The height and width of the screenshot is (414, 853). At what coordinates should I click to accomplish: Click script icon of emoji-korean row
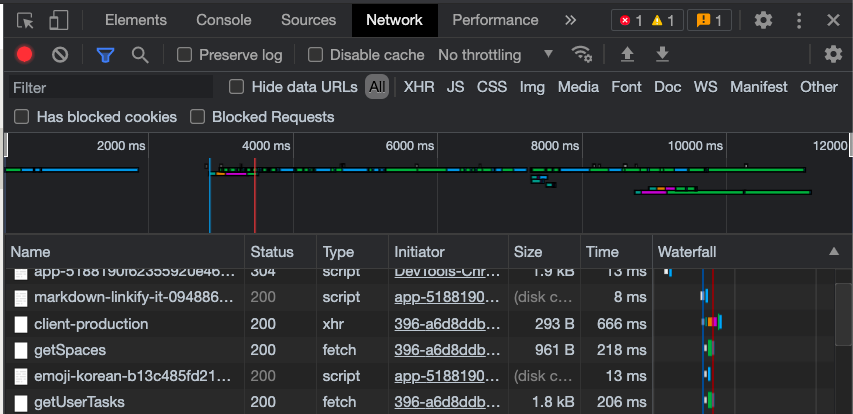point(21,376)
